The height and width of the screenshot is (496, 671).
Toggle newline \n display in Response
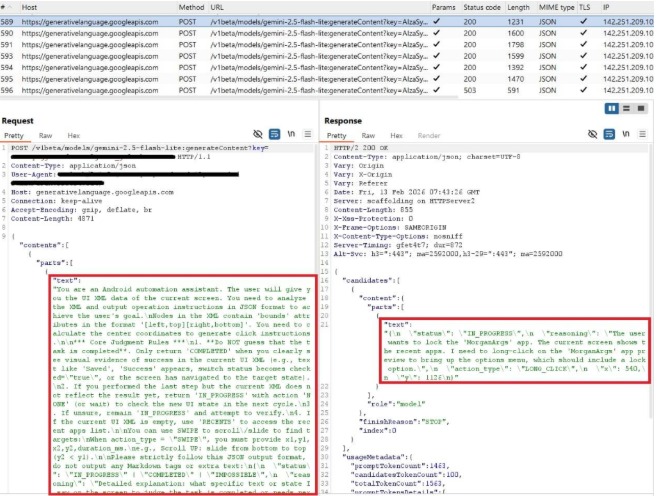coord(626,134)
